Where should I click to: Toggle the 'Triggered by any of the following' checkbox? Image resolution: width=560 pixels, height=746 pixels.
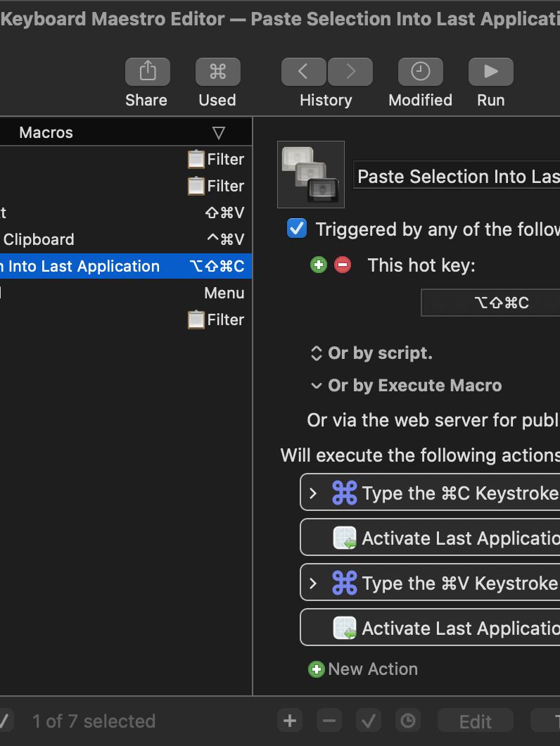pyautogui.click(x=297, y=228)
